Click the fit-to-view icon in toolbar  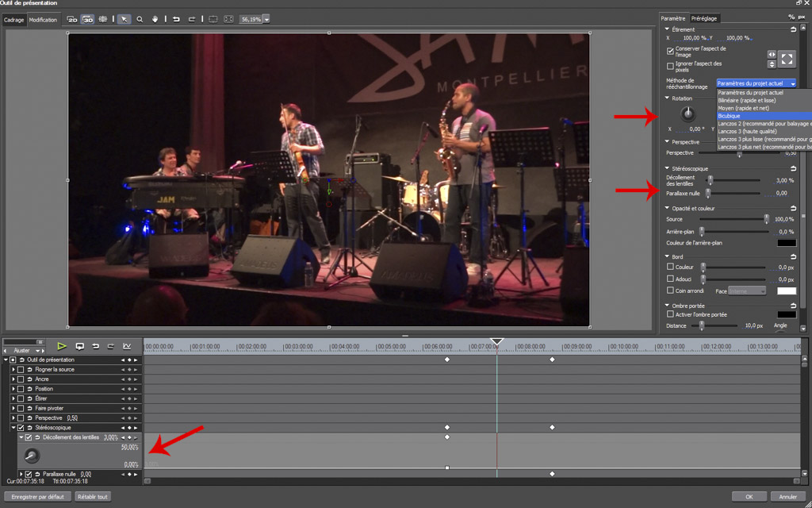(x=228, y=19)
